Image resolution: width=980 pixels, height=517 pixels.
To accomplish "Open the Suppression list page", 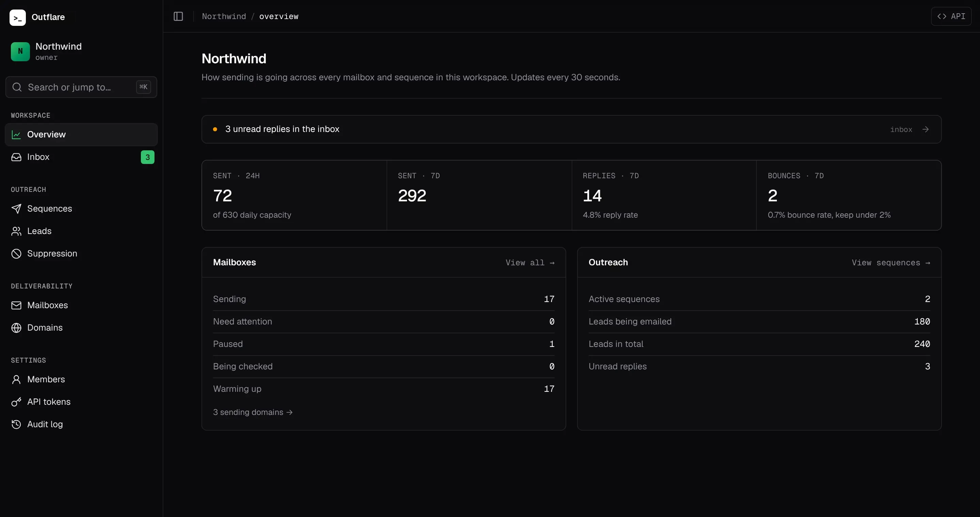I will coord(81,253).
